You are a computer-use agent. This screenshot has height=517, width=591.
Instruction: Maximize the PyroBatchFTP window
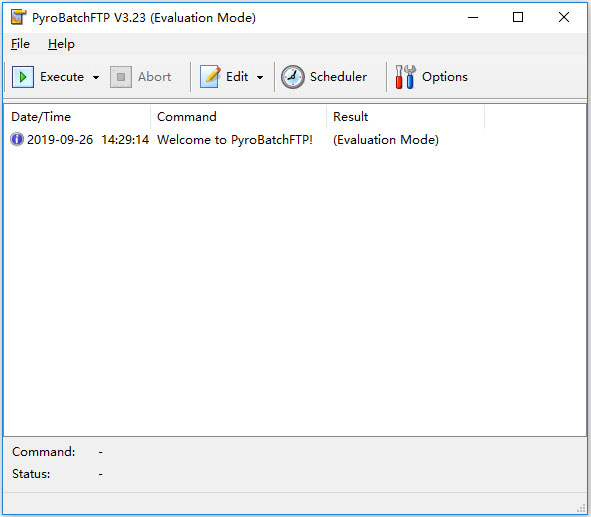pos(518,17)
